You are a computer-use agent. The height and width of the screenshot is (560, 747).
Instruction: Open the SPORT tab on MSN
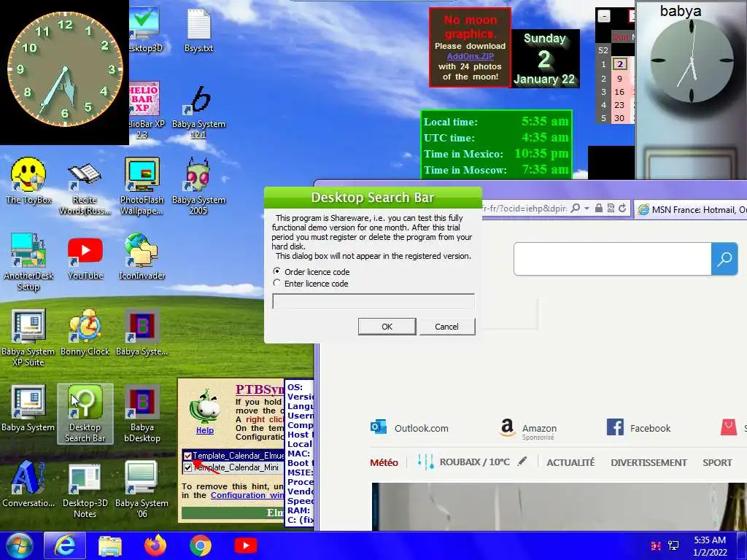click(x=717, y=462)
